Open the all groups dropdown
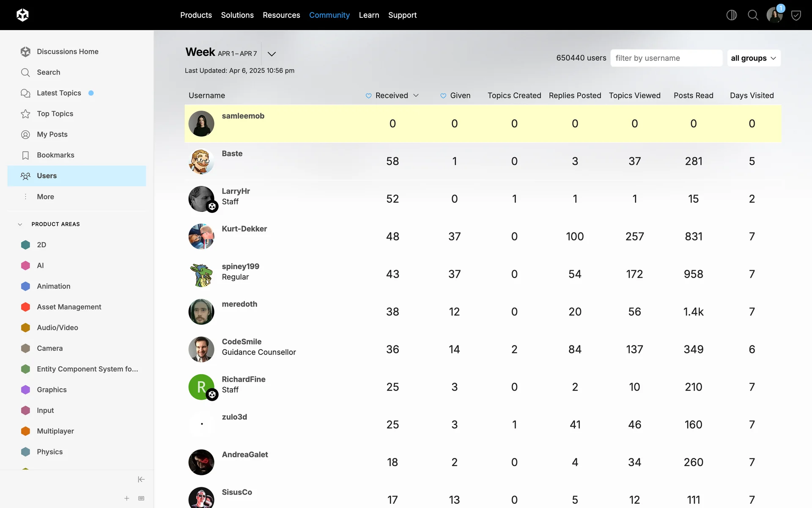The height and width of the screenshot is (508, 812). pyautogui.click(x=753, y=58)
